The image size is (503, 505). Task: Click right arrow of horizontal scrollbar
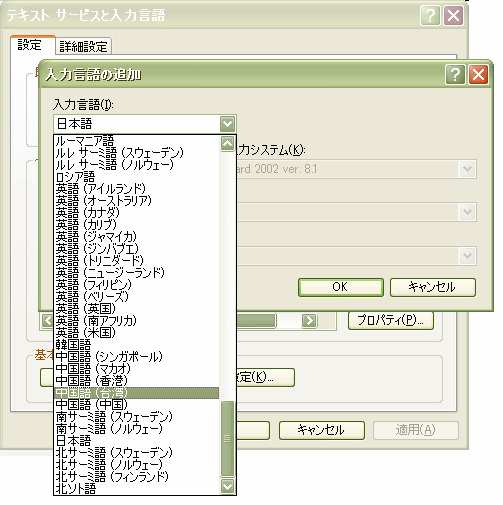point(309,321)
